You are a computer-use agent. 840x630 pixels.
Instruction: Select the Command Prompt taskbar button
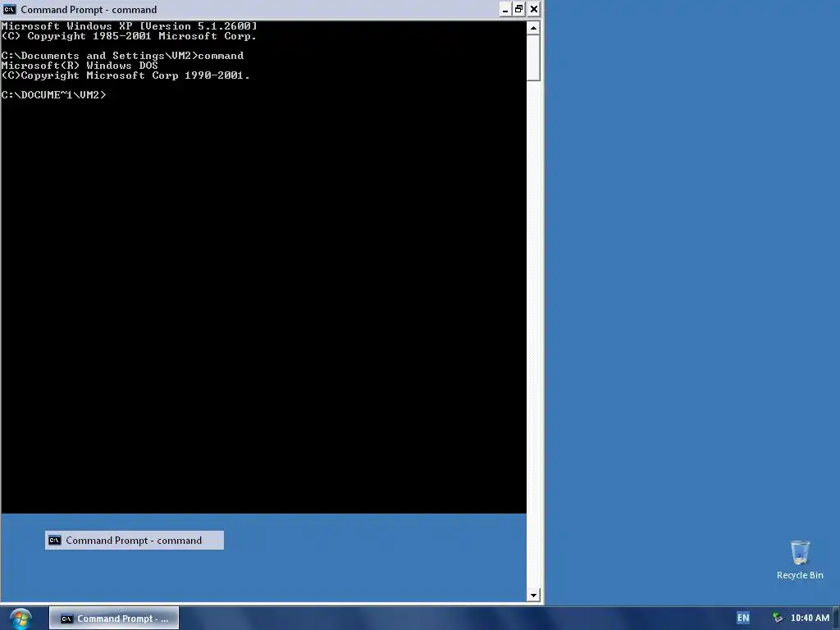114,619
